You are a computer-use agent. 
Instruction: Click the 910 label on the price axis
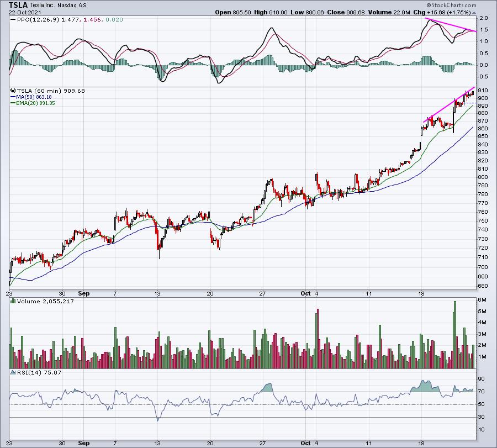(483, 91)
